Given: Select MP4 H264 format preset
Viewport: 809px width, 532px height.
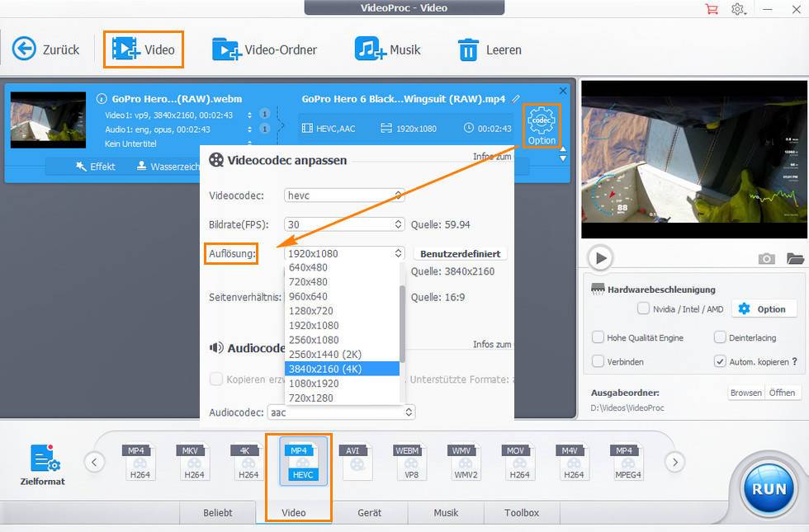Looking at the screenshot, I should tap(140, 463).
